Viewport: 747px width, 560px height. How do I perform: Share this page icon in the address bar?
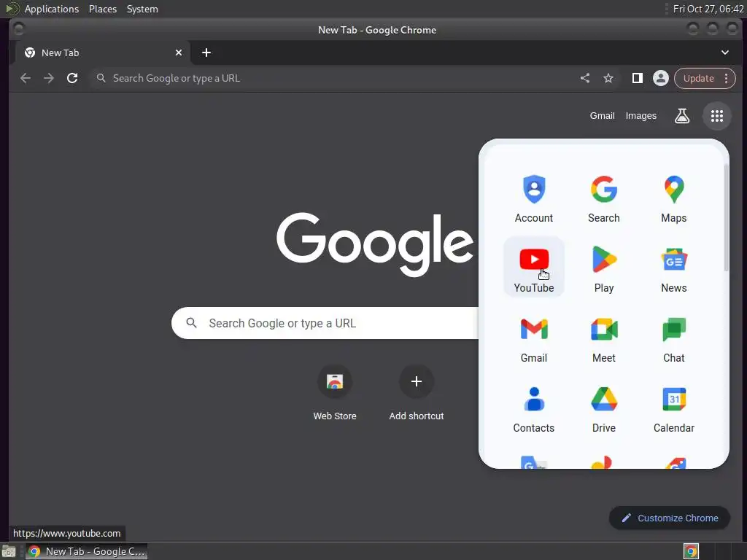tap(585, 78)
